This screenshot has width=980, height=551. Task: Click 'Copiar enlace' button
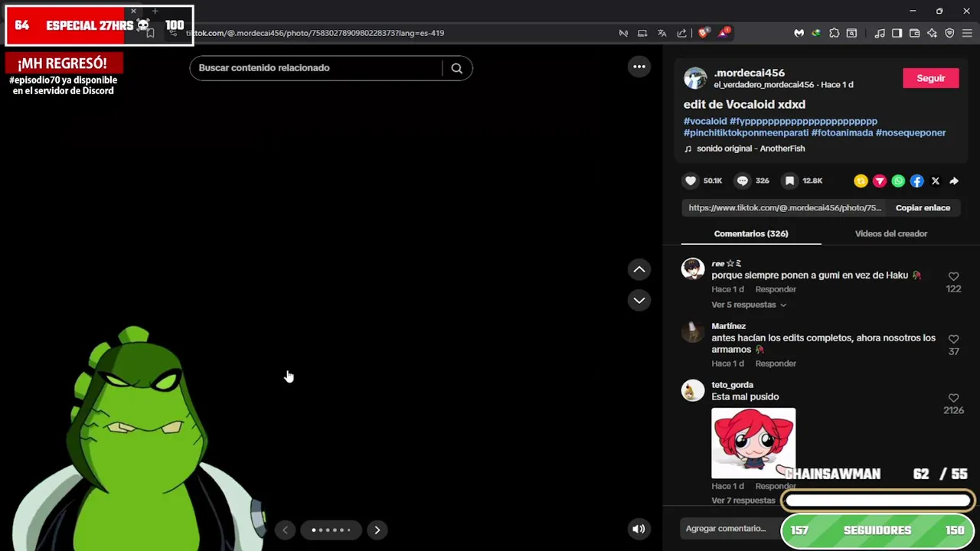pos(923,208)
